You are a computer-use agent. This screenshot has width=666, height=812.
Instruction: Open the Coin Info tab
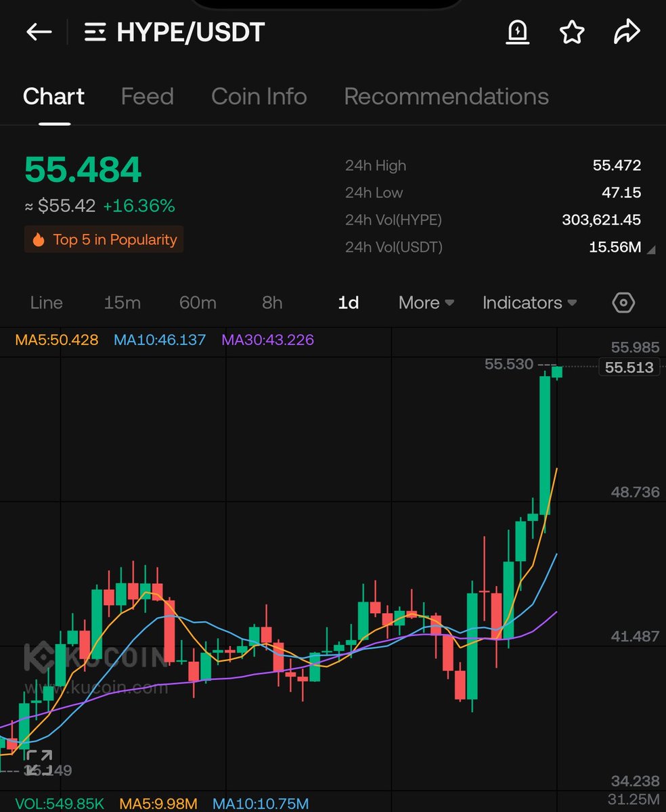(x=259, y=96)
